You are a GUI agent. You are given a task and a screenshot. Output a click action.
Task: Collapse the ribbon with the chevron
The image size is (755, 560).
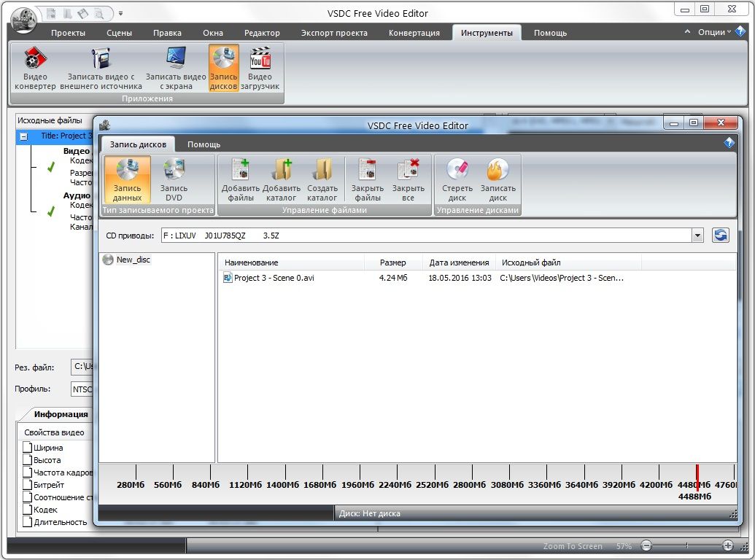point(687,32)
